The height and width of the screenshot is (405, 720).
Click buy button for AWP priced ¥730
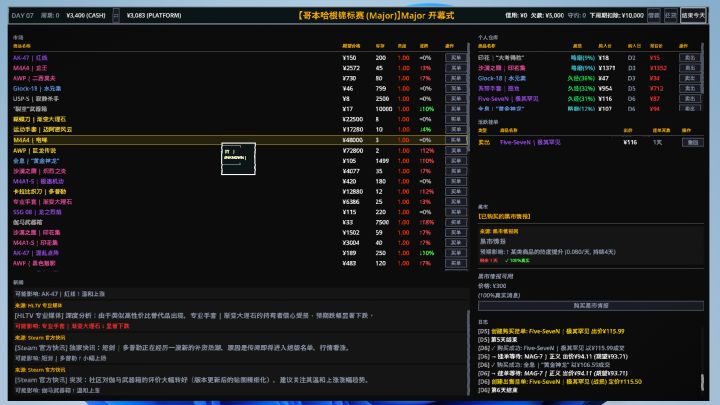pyautogui.click(x=456, y=78)
